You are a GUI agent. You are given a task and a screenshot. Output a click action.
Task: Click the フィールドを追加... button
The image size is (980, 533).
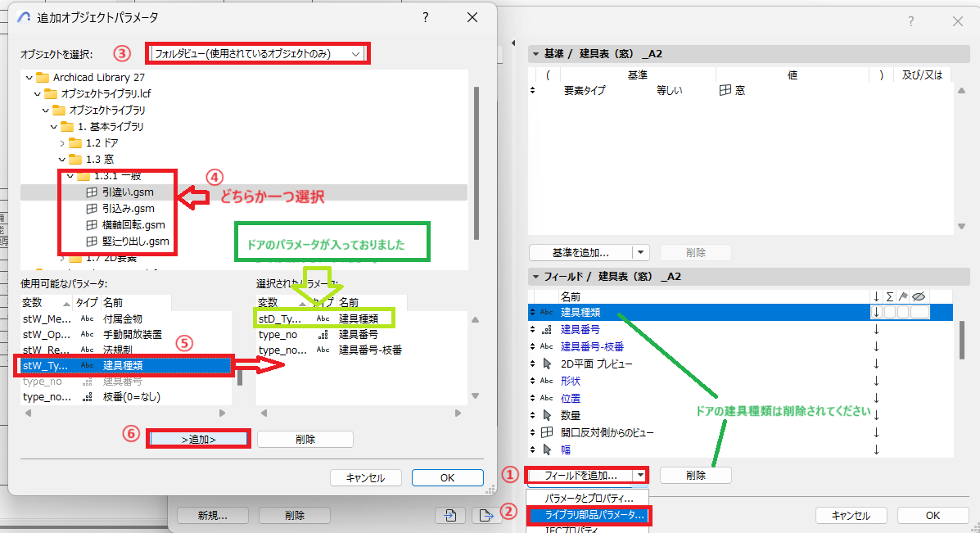(x=580, y=476)
